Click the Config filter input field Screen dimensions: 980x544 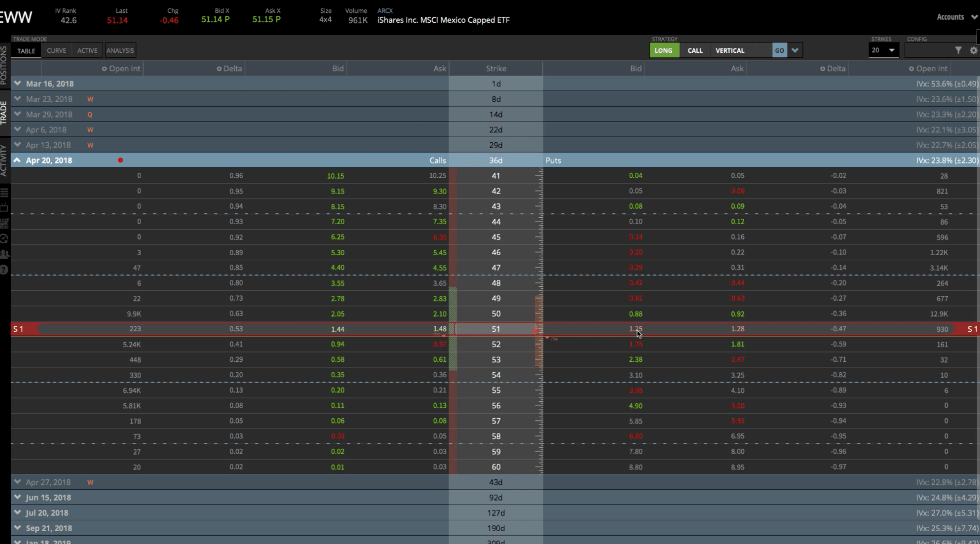(x=929, y=50)
